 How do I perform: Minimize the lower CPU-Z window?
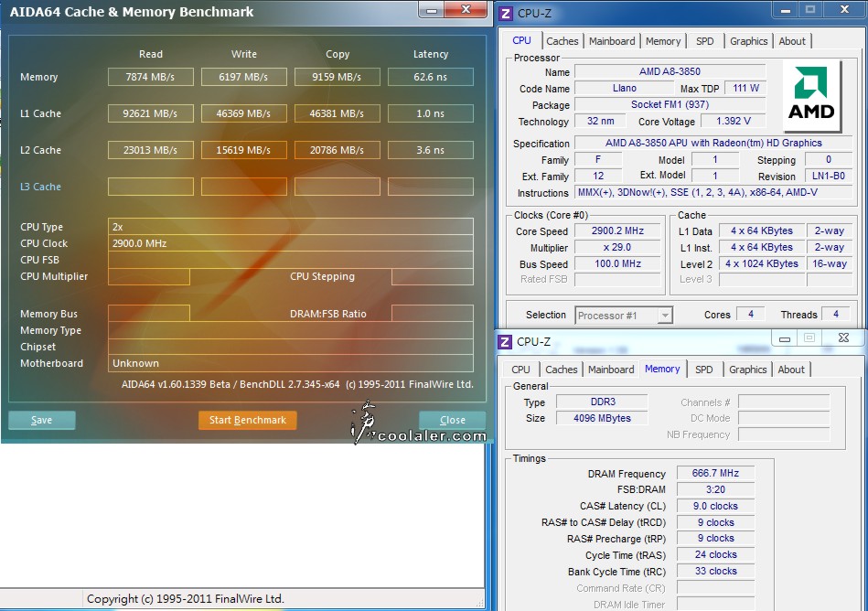(x=785, y=338)
